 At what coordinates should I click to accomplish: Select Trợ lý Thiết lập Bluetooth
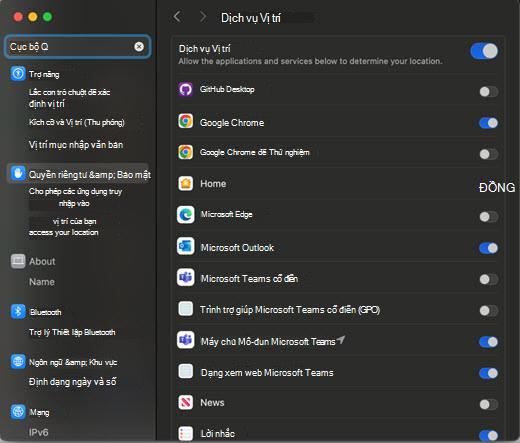click(x=72, y=332)
